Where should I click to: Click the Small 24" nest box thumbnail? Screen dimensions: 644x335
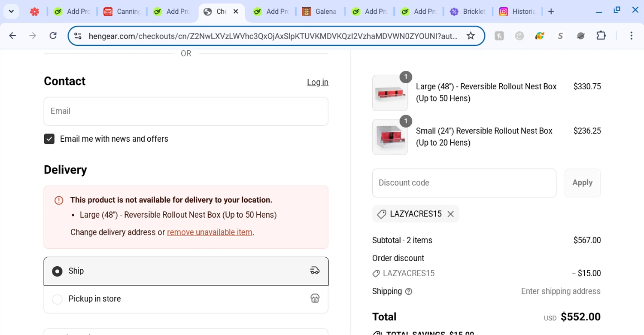tap(390, 137)
